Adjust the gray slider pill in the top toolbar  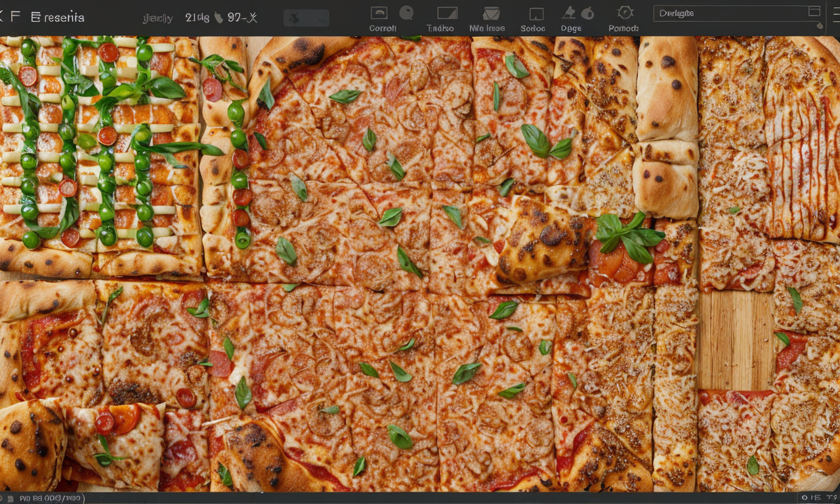(306, 18)
